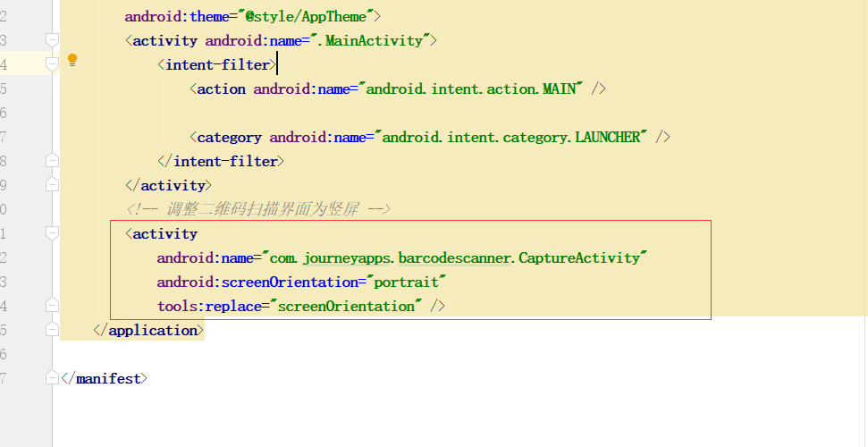Click the tools:replace attribute name
Viewport: 868px width, 447px height.
(x=209, y=306)
